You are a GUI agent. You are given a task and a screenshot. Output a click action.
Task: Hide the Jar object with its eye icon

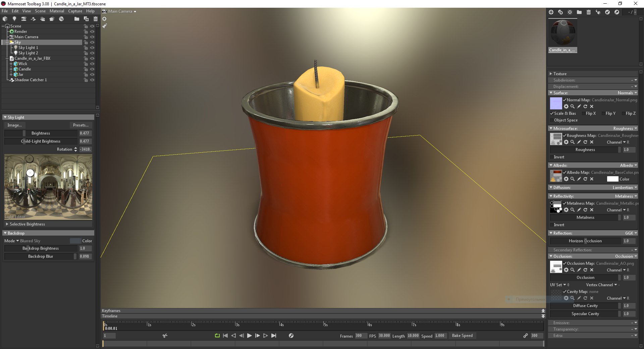point(92,74)
